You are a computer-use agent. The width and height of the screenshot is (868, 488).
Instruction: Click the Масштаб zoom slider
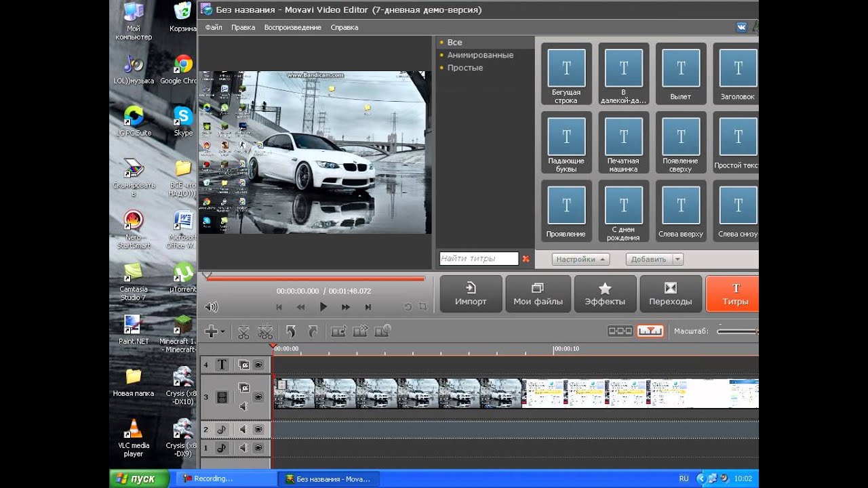tap(737, 331)
